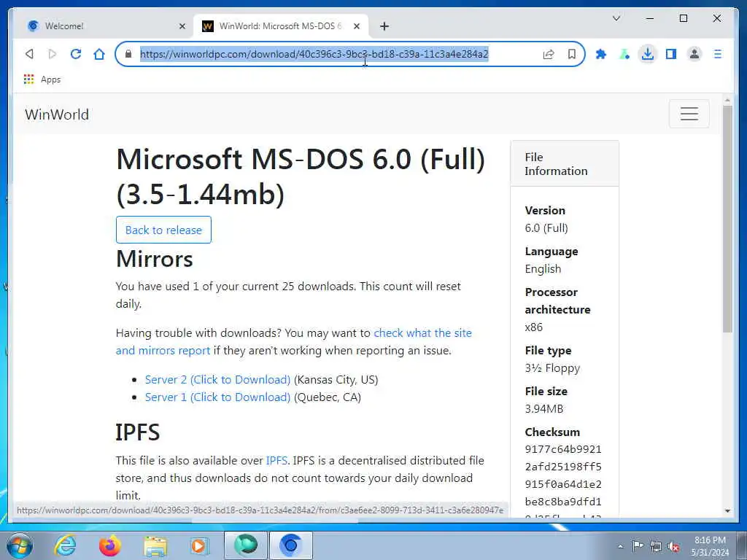The height and width of the screenshot is (560, 747).
Task: Open the user profile icon
Action: pyautogui.click(x=694, y=54)
